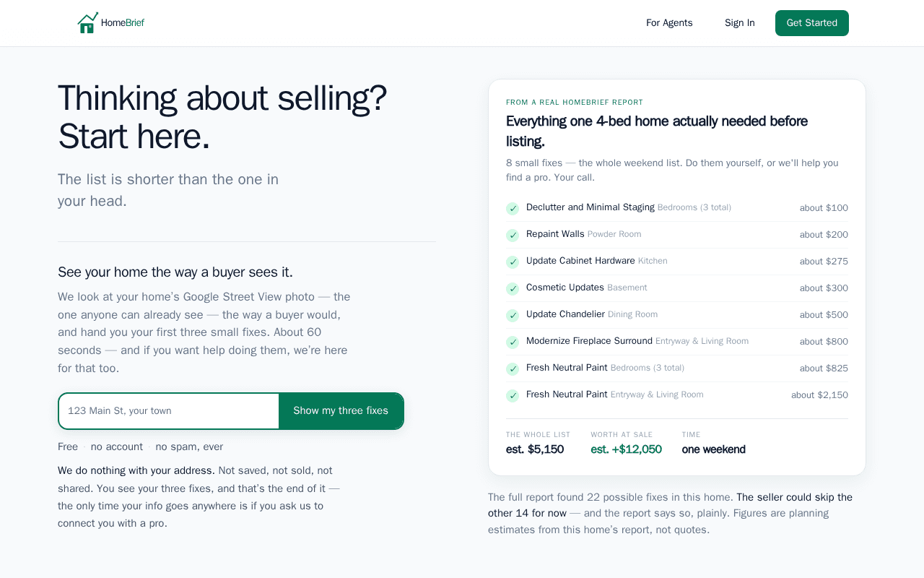Click the 'Basement' location label
Image resolution: width=924 pixels, height=578 pixels.
coord(627,288)
